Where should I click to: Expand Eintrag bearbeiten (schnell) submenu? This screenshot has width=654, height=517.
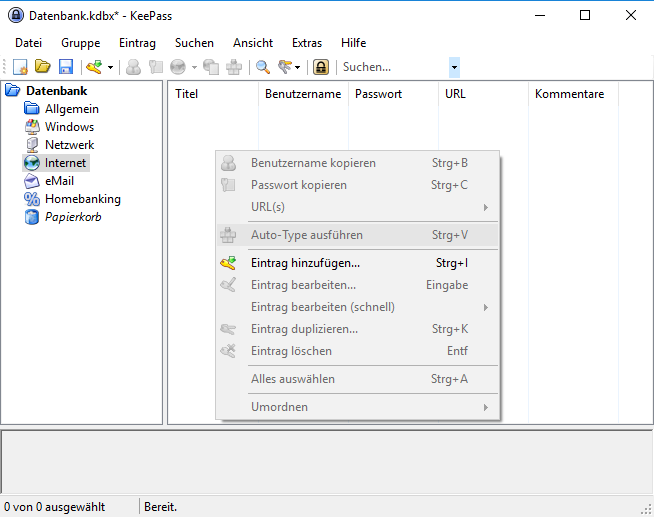(357, 307)
